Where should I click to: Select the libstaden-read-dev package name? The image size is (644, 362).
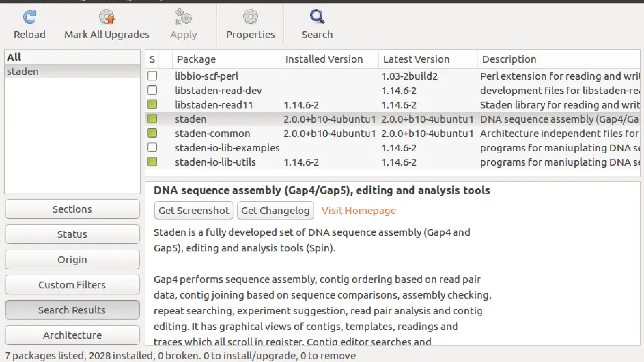(x=218, y=90)
